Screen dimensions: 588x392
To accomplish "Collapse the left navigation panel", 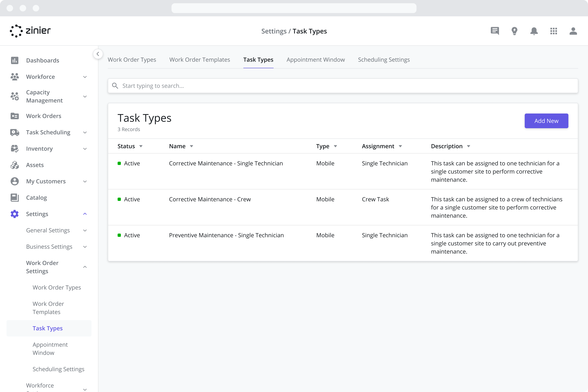I will coord(98,54).
